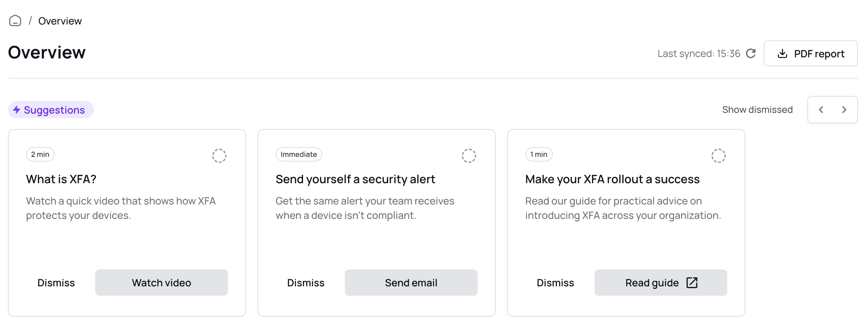
Task: Dismiss the security alert suggestion
Action: tap(306, 283)
